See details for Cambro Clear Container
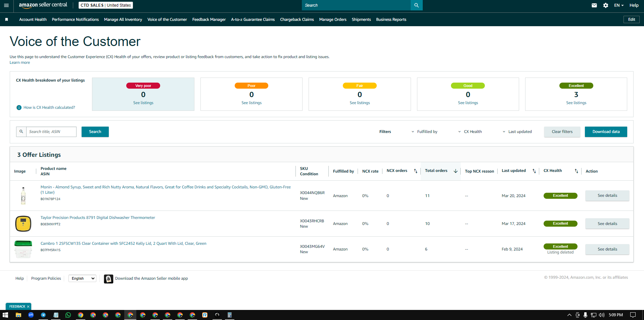 pos(607,249)
